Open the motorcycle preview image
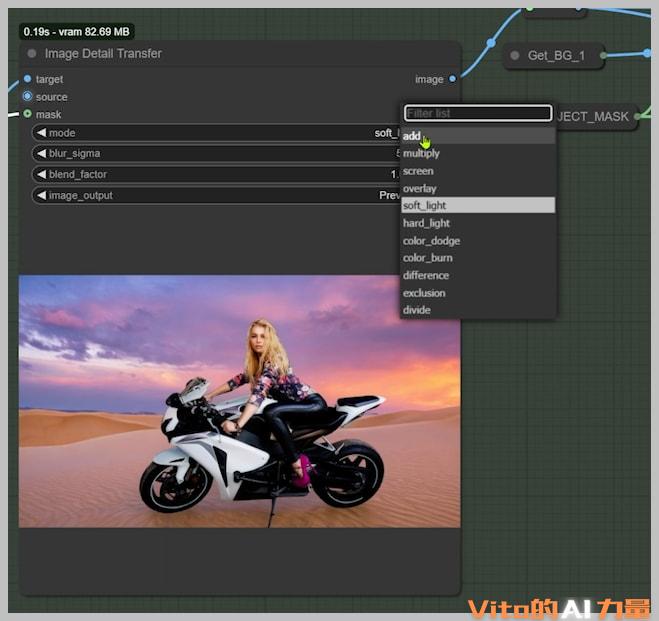 tap(240, 401)
